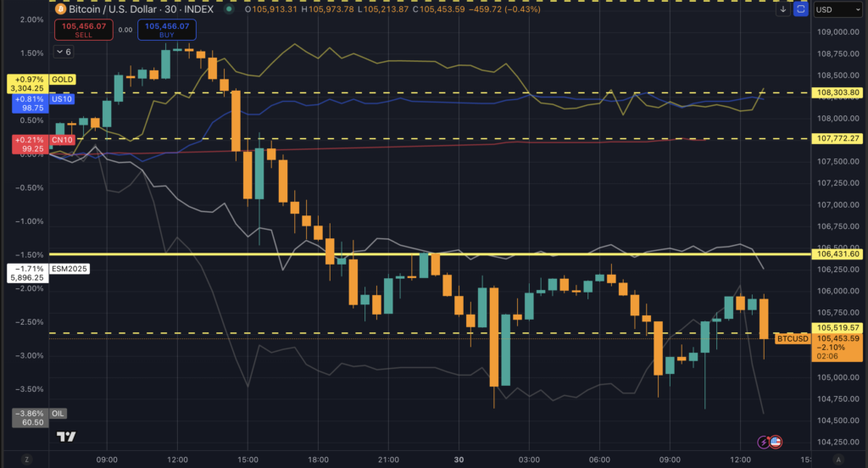Screen dimensions: 868x468
Task: Click the green market status dot
Action: coord(229,9)
